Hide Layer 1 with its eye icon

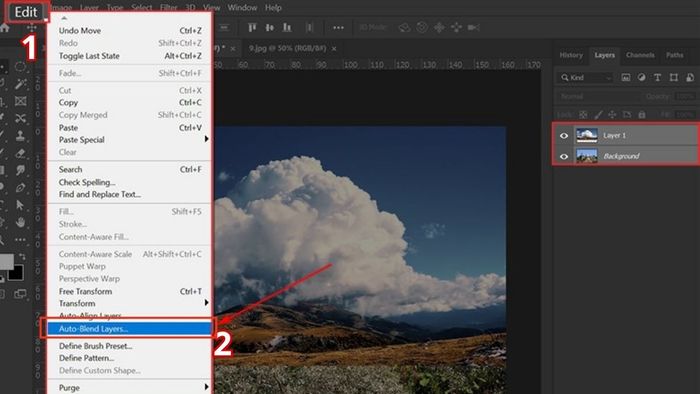(x=564, y=136)
